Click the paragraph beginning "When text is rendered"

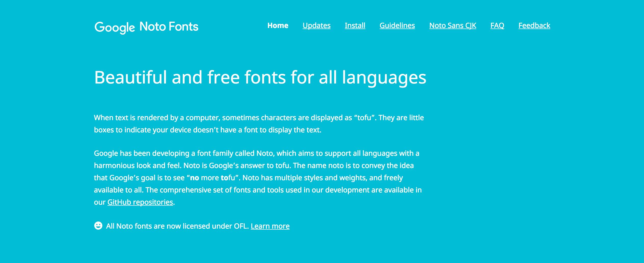(259, 124)
